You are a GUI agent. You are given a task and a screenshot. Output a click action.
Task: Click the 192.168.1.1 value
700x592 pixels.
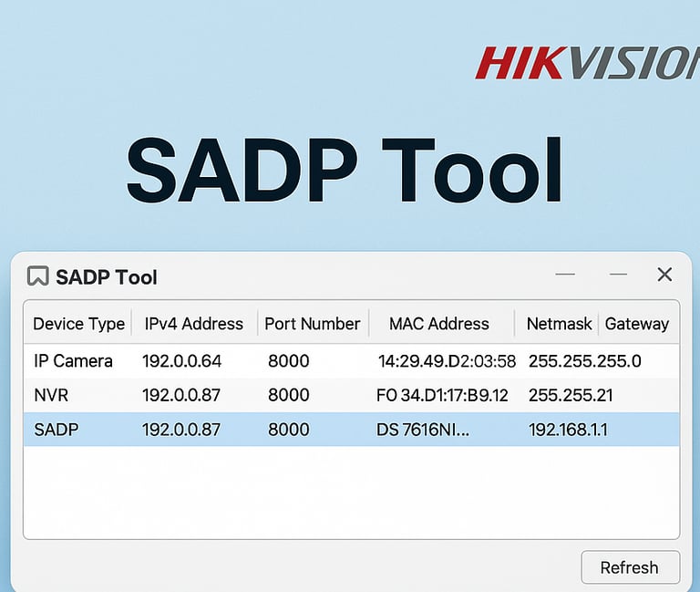coord(568,430)
